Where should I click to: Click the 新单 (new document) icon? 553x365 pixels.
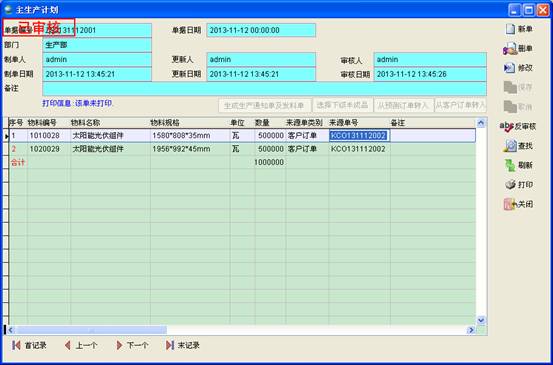(x=510, y=29)
